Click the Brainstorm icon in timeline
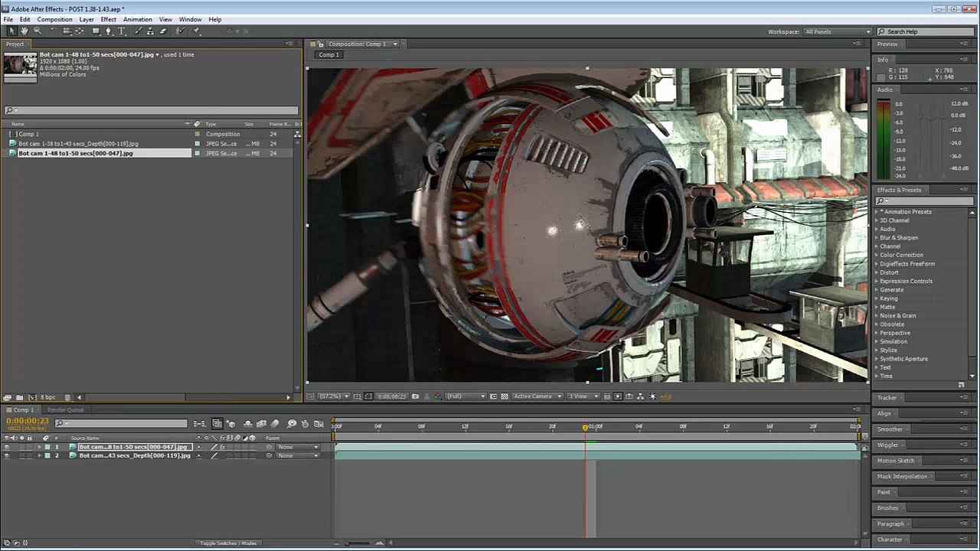This screenshot has height=551, width=980. [292, 423]
